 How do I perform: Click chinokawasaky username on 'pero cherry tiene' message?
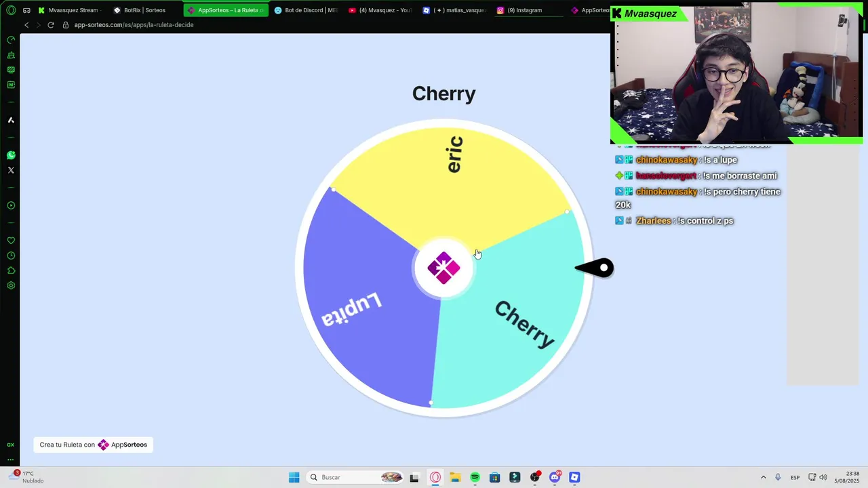(x=667, y=192)
